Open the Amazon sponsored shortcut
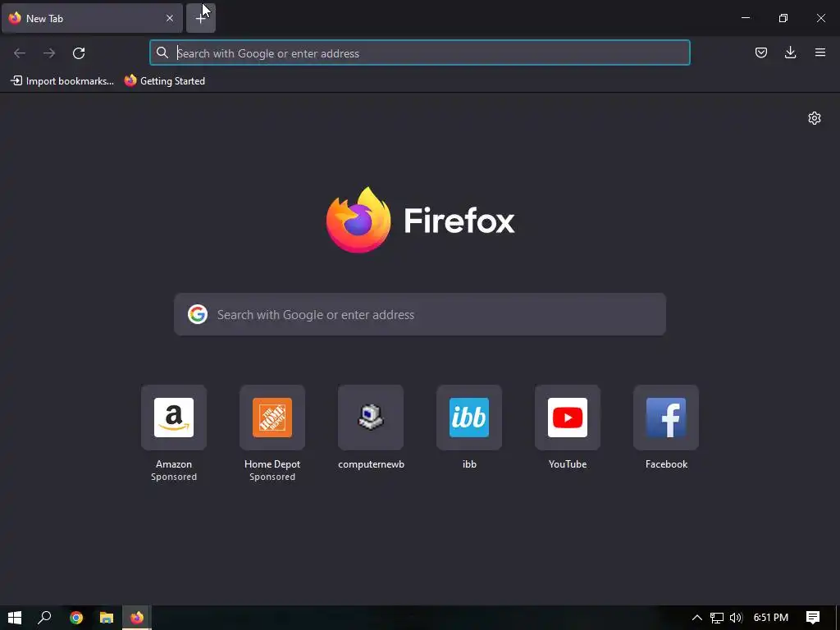The width and height of the screenshot is (840, 630). (x=174, y=418)
